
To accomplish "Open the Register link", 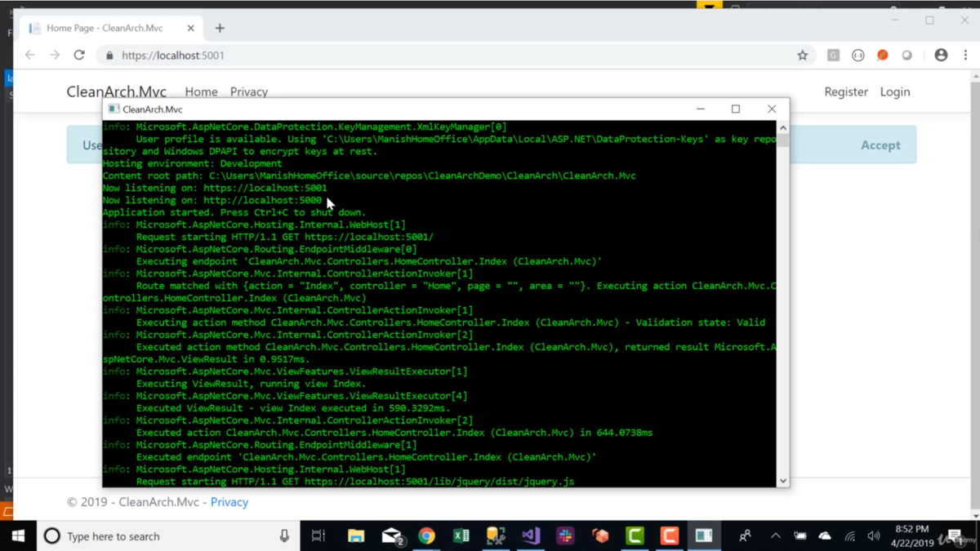I will coord(846,91).
